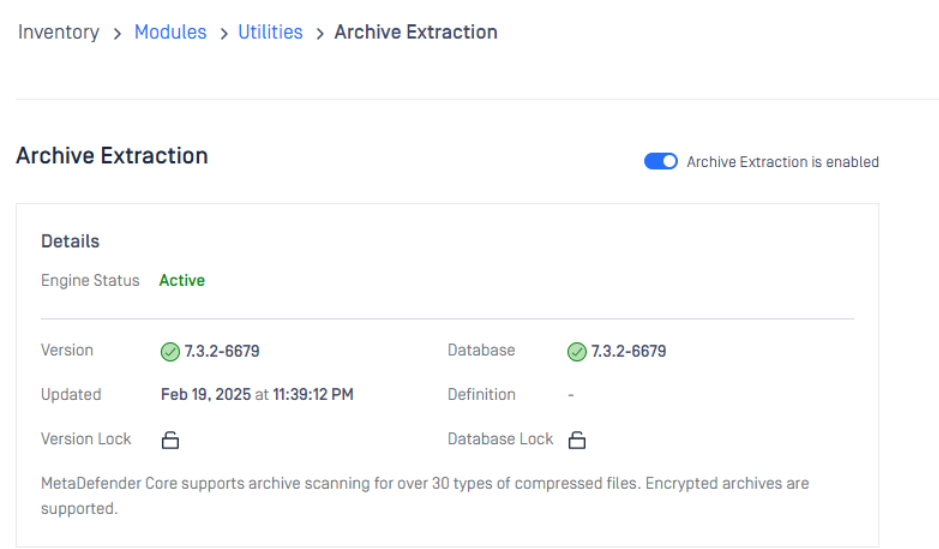The height and width of the screenshot is (549, 939).
Task: Click the chevron between Inventory and Modules
Action: point(117,34)
